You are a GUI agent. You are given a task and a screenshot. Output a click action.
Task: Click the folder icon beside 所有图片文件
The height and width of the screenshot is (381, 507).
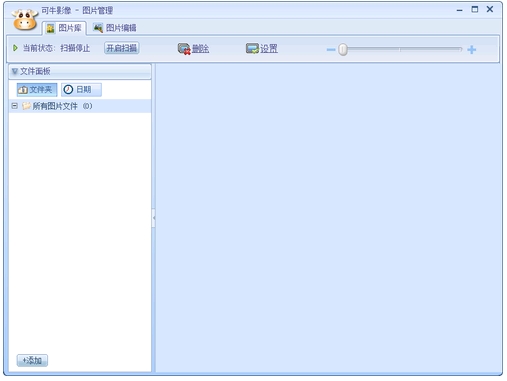(x=26, y=106)
